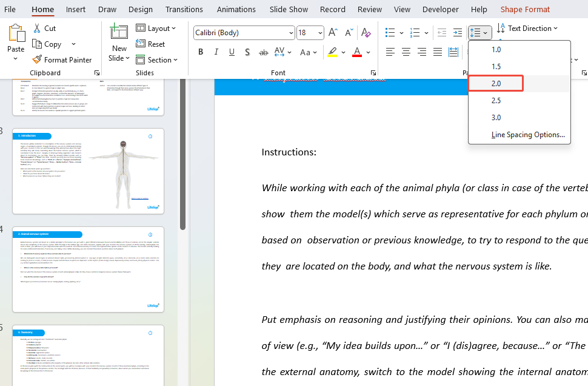Open the font size dropdown

(x=321, y=33)
